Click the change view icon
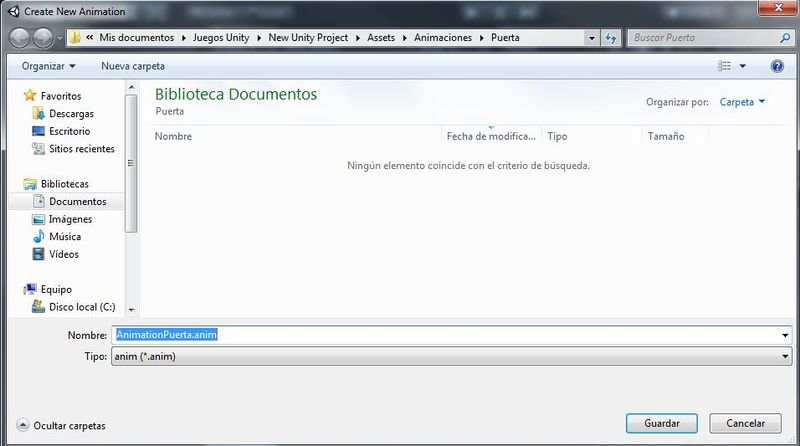Image resolution: width=800 pixels, height=446 pixels. [x=724, y=66]
